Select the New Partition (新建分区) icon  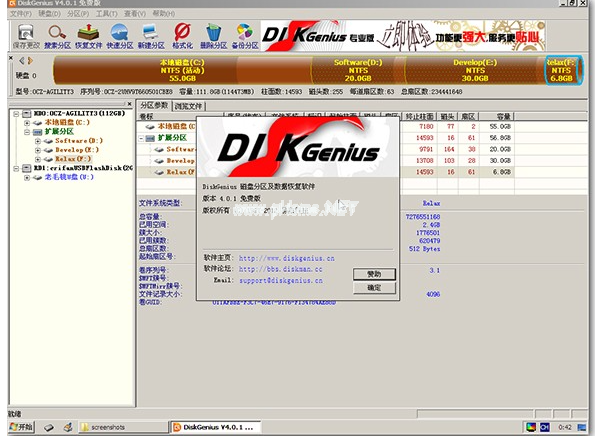coord(151,37)
